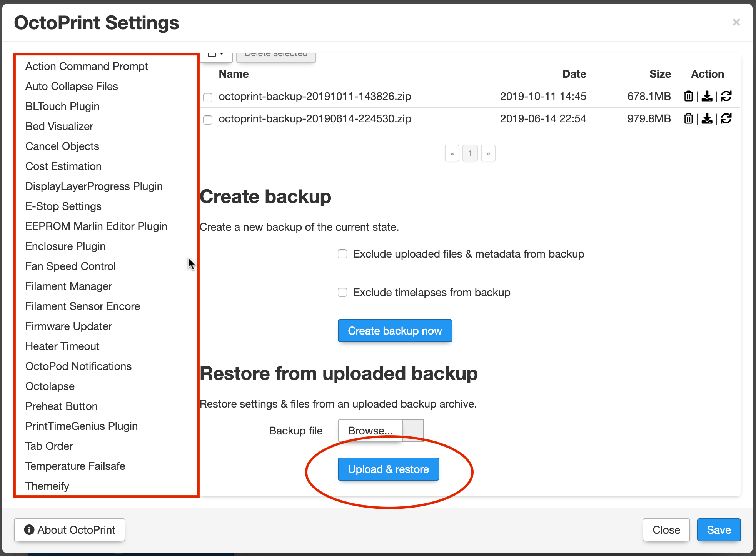Click Browse... to choose backup file
This screenshot has width=756, height=556.
click(370, 431)
